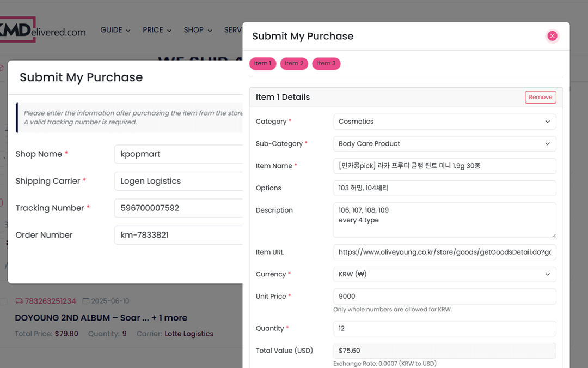Close the Submit My Purchase dialog

552,36
